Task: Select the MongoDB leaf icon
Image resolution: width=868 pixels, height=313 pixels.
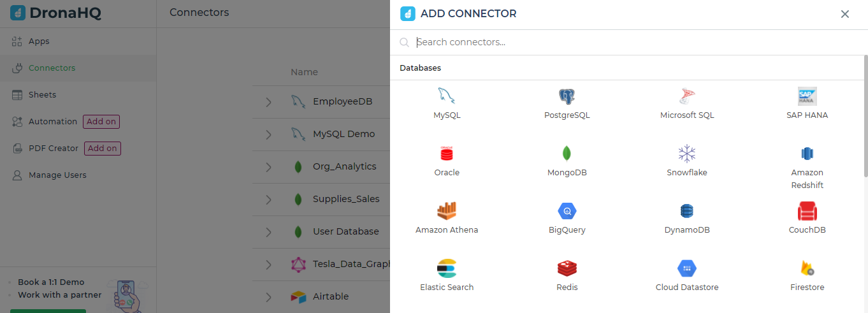Action: [567, 154]
